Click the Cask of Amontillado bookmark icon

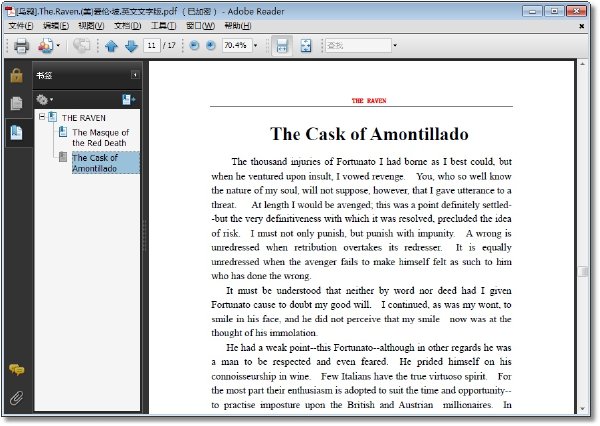point(63,157)
